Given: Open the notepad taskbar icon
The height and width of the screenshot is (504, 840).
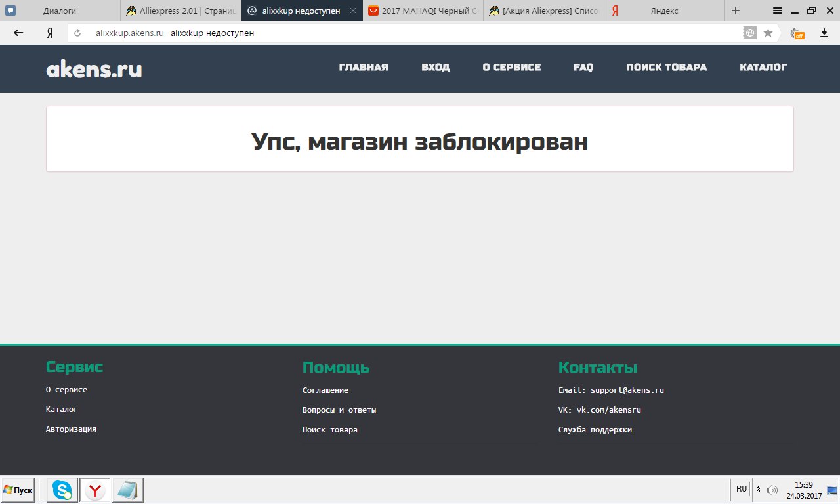Looking at the screenshot, I should pyautogui.click(x=128, y=490).
